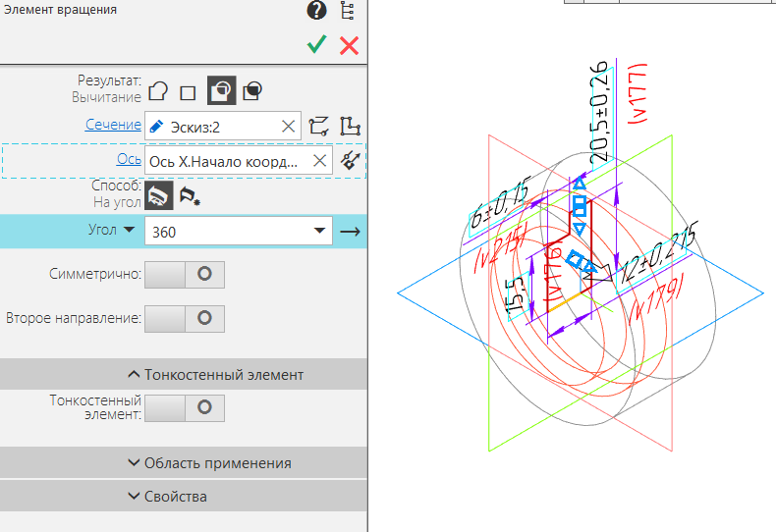Open the create sketch icon next to Сечение
The height and width of the screenshot is (532, 776).
click(318, 127)
